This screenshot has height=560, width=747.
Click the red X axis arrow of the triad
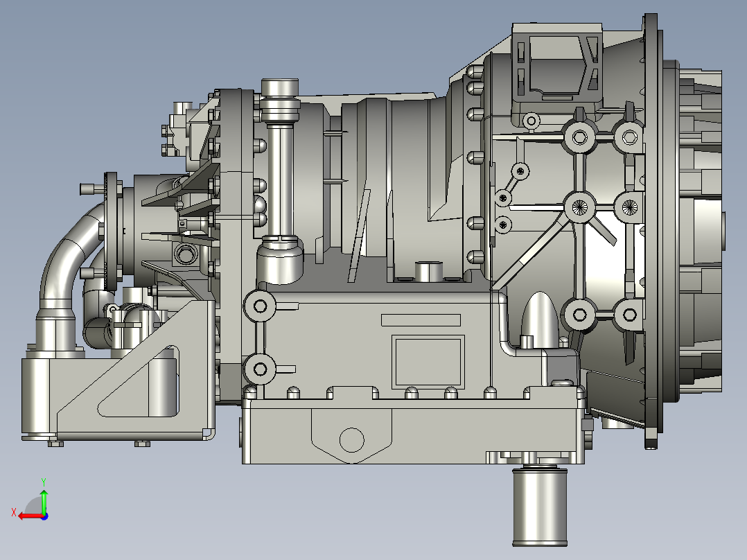coord(30,516)
